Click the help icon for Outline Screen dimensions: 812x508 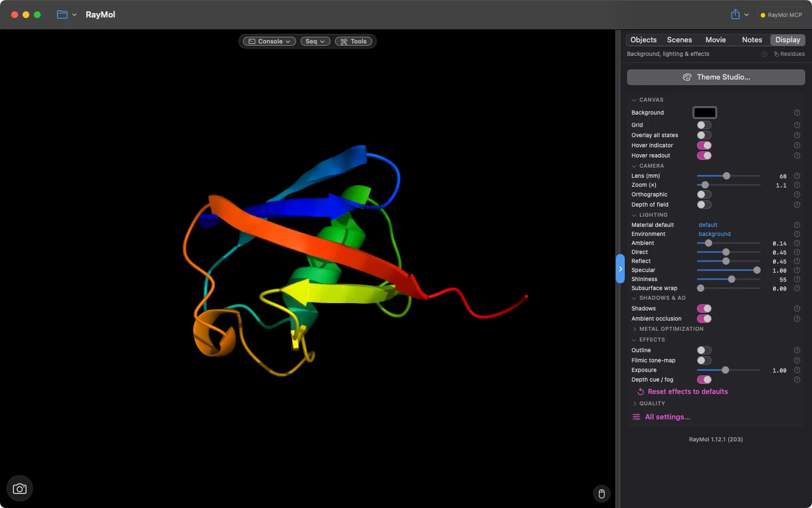point(797,351)
